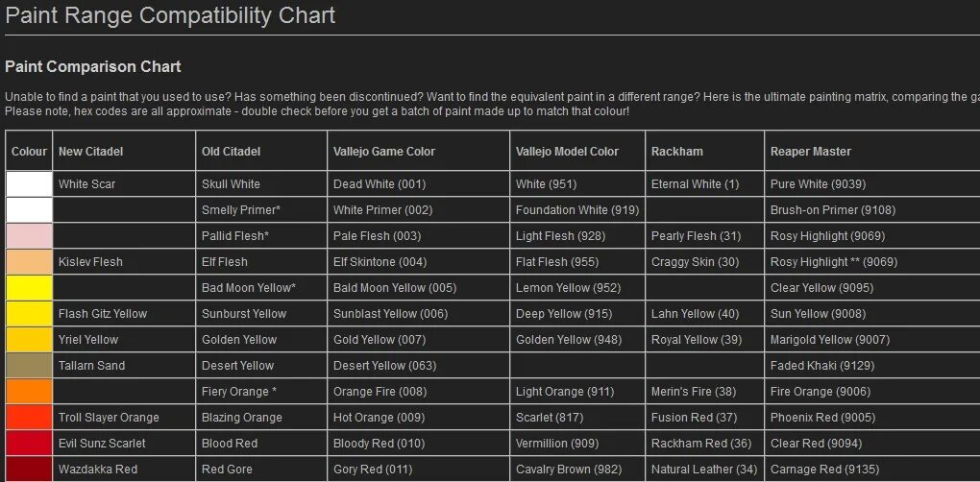Screen dimensions: 980x482
Task: Select the Wazdakka Red dark swatch
Action: tap(29, 469)
